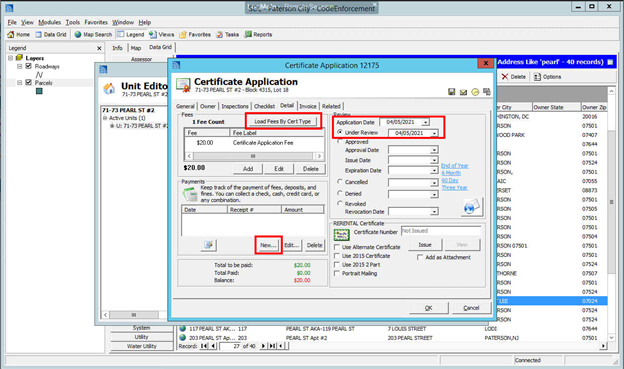This screenshot has height=369, width=624.
Task: Click the End of Year link
Action: 454,166
